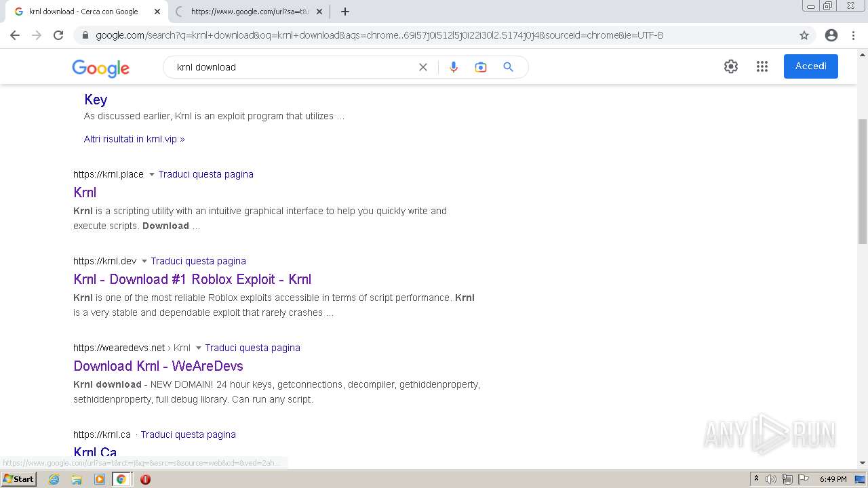
Task: Open Chrome three-dot menu
Action: (853, 35)
